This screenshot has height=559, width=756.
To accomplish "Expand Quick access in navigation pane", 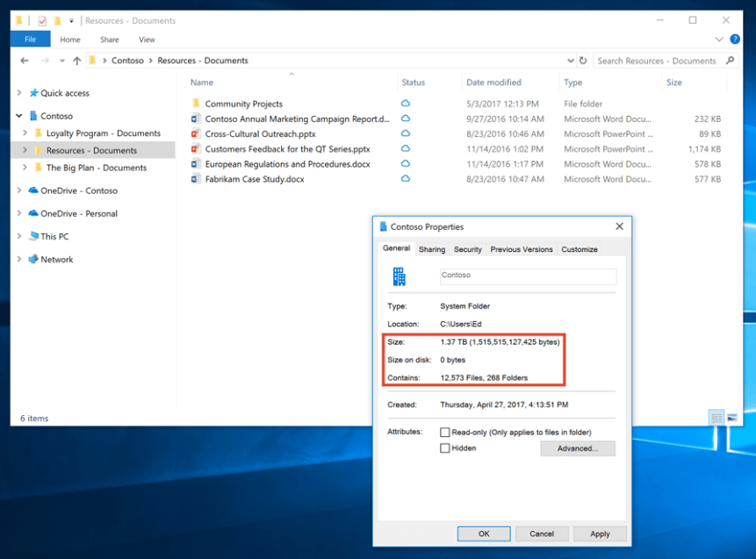I will tap(19, 92).
